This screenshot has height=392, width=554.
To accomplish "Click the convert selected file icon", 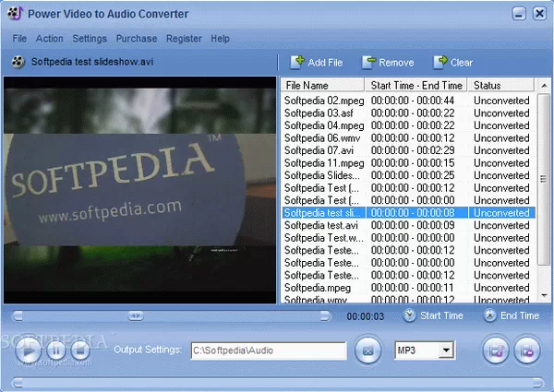I will [x=497, y=350].
